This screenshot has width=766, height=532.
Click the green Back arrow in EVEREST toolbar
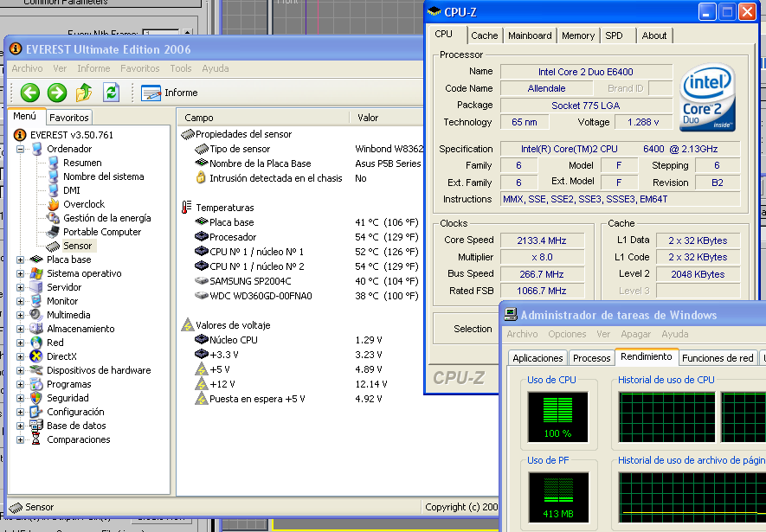point(29,93)
